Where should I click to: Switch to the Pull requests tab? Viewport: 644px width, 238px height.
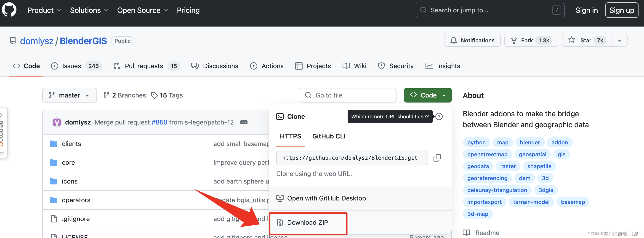[x=146, y=66]
